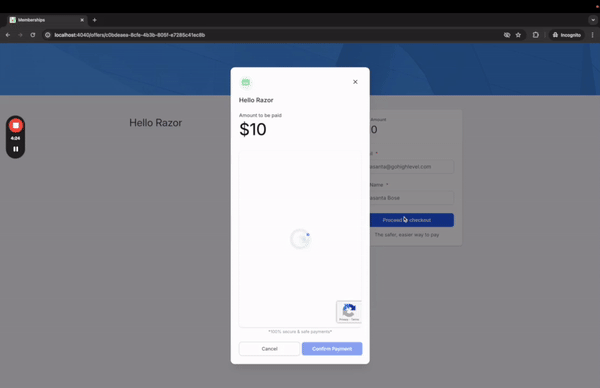Stop the screen recording
Screen dimensions: 600x388
[x=16, y=126]
